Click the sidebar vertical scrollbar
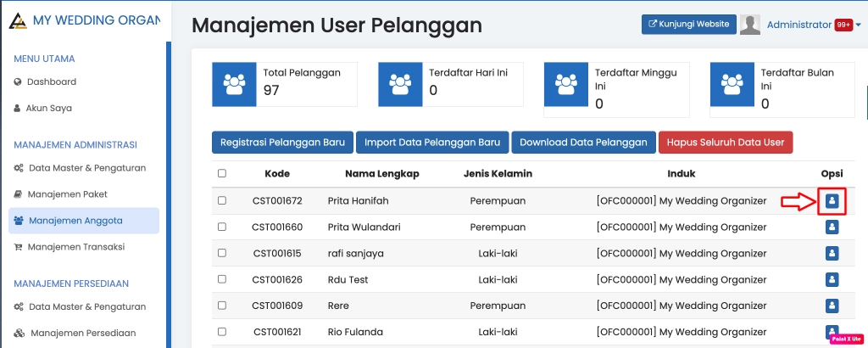This screenshot has height=348, width=868. point(169,194)
